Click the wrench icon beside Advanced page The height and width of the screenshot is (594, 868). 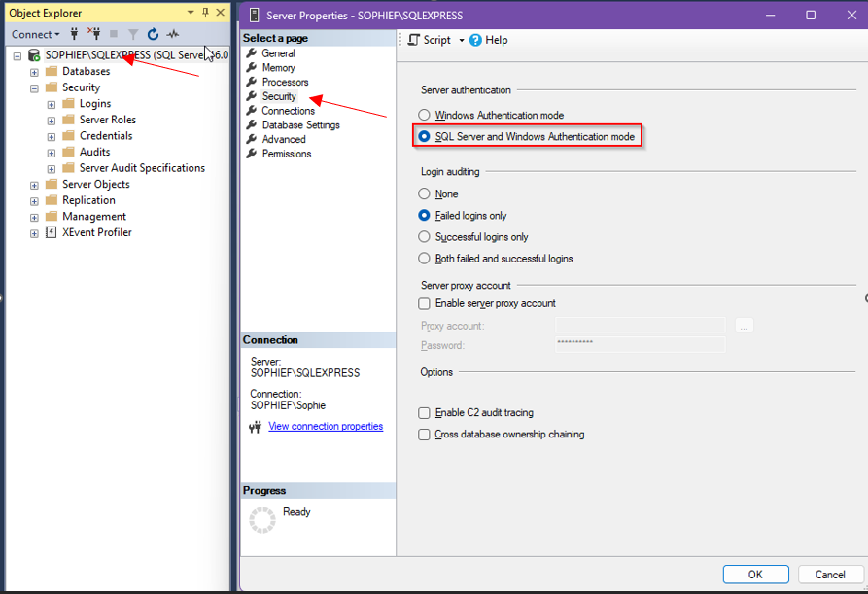pos(252,139)
